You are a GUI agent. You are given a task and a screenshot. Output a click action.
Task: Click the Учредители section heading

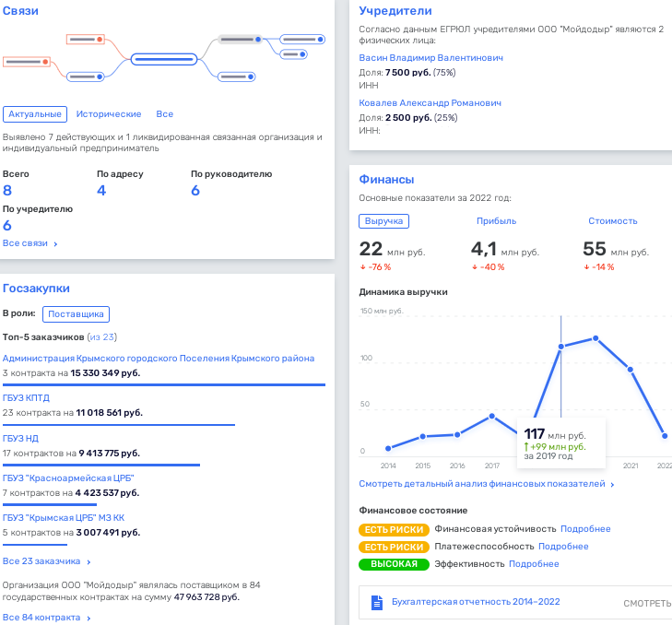click(395, 11)
